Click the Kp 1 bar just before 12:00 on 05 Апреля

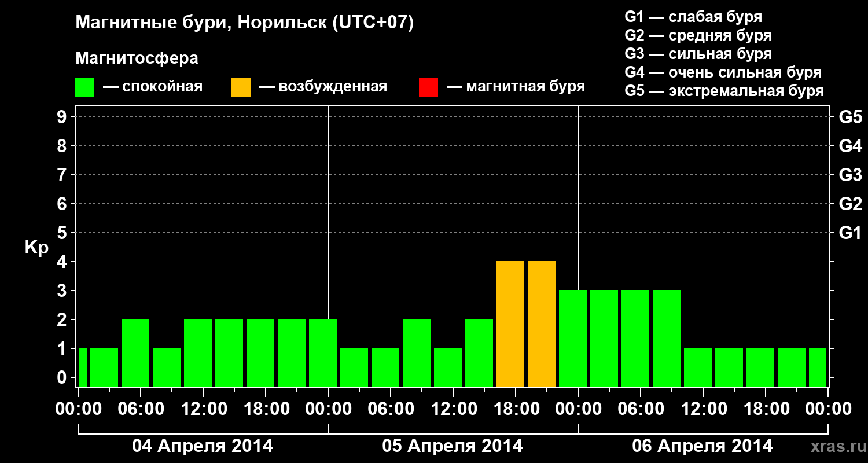tap(448, 367)
